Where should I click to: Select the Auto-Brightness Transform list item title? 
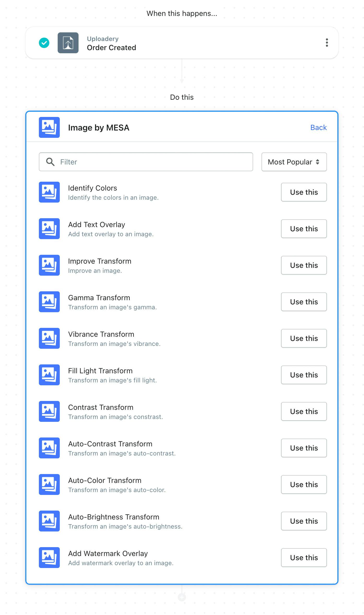pos(114,517)
